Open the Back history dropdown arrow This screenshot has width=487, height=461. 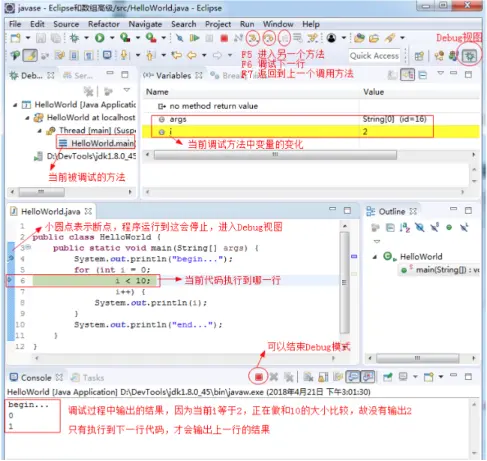click(204, 55)
